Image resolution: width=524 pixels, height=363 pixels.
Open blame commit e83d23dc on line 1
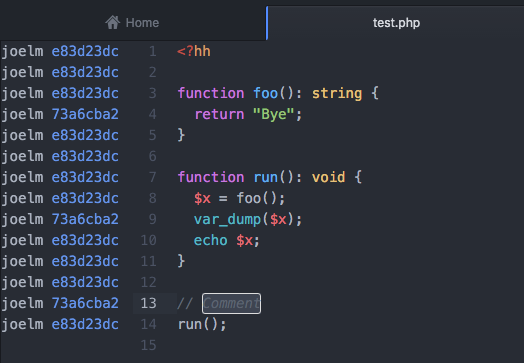tap(85, 51)
